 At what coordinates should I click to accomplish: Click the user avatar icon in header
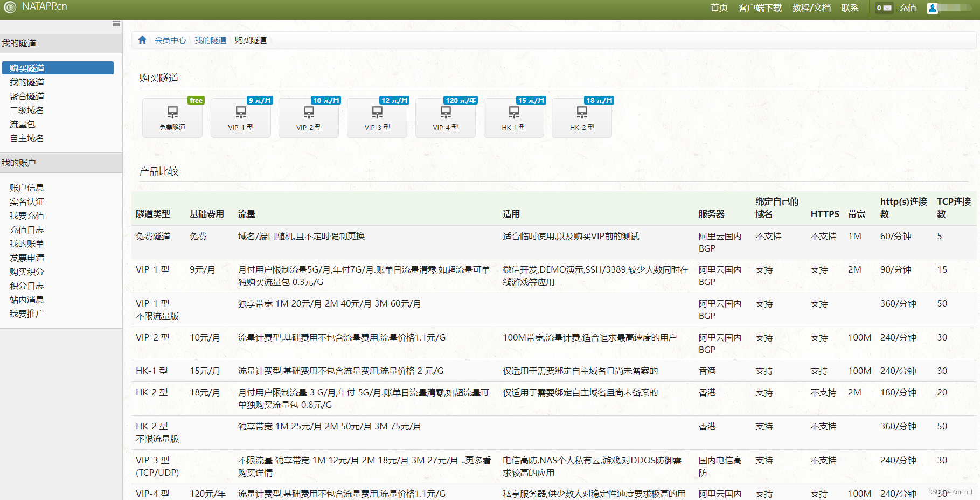pyautogui.click(x=933, y=8)
